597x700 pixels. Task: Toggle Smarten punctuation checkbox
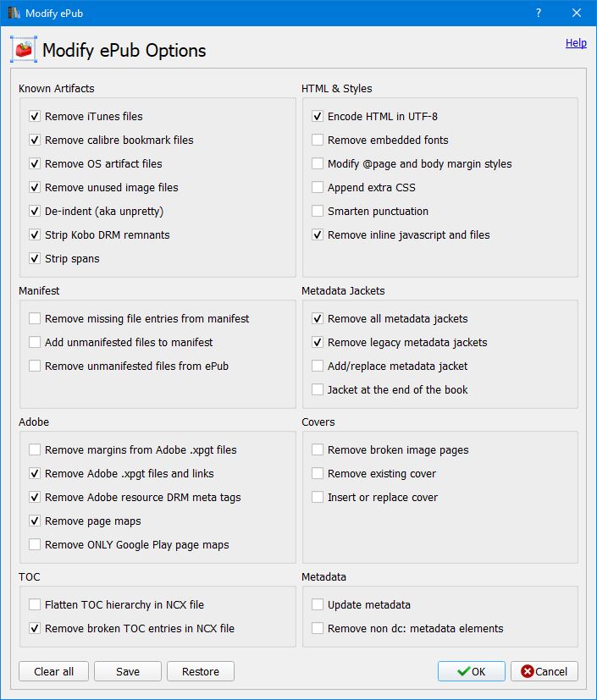click(318, 212)
